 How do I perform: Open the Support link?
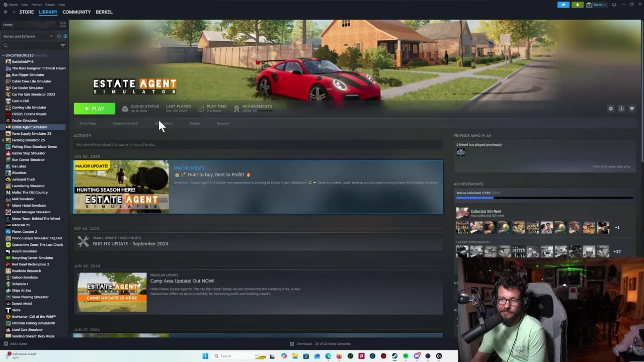point(223,123)
